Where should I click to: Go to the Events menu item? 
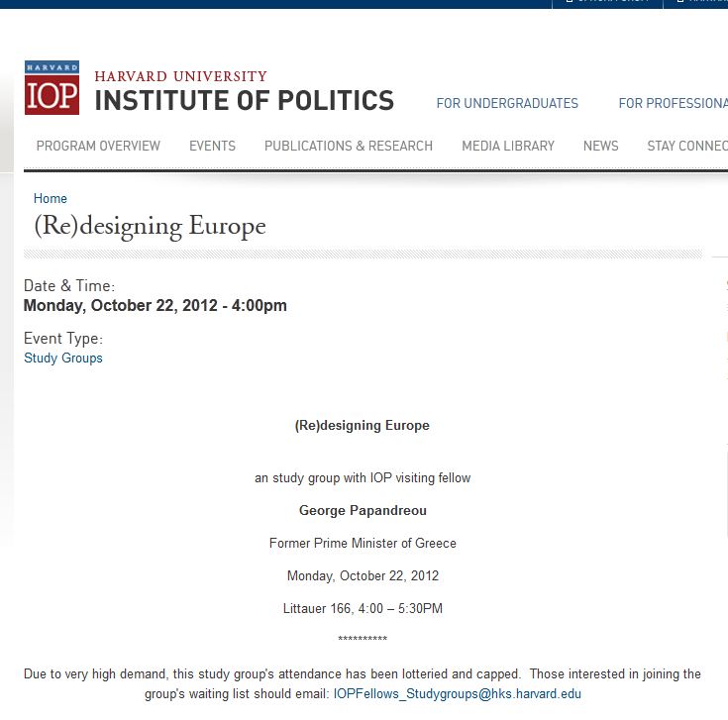(x=212, y=146)
